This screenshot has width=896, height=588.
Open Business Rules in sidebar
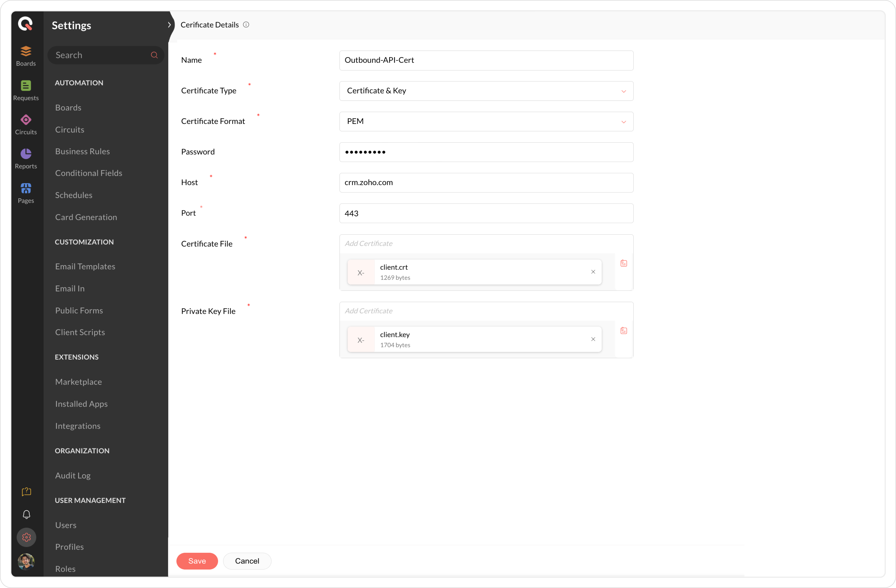(83, 151)
